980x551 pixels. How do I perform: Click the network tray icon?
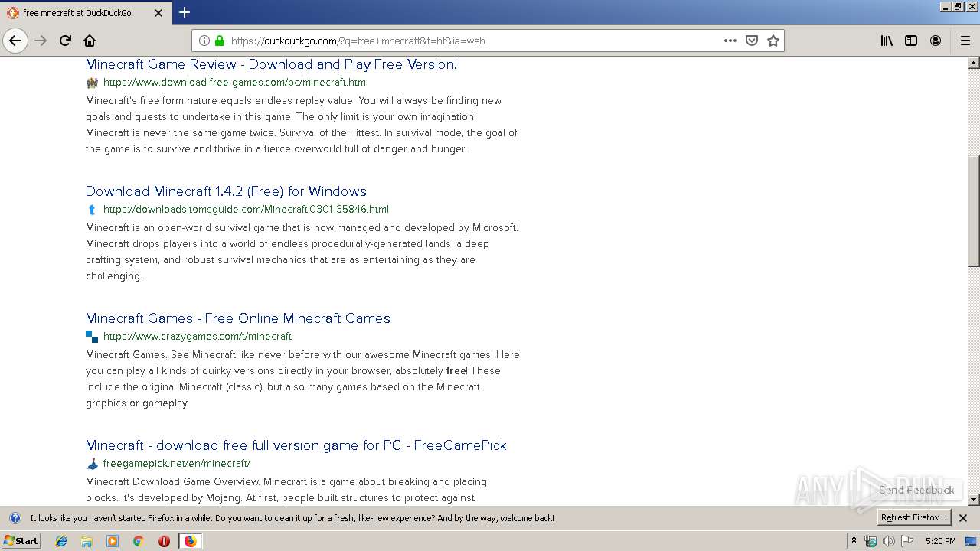871,541
